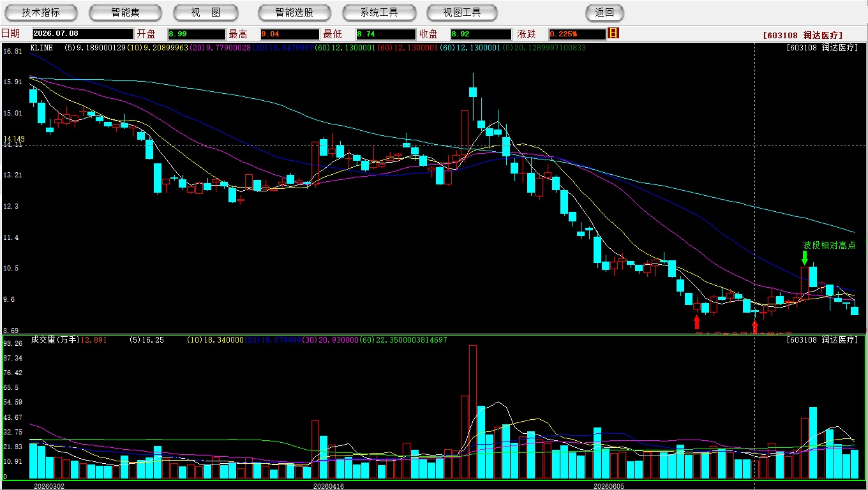Click the 20260302 date on time axis

click(x=49, y=486)
